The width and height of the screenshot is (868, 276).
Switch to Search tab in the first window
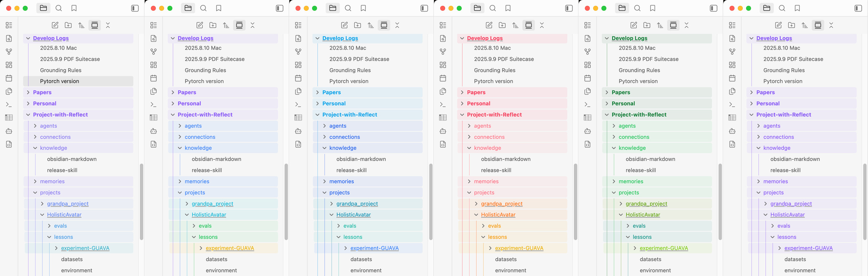tap(59, 8)
